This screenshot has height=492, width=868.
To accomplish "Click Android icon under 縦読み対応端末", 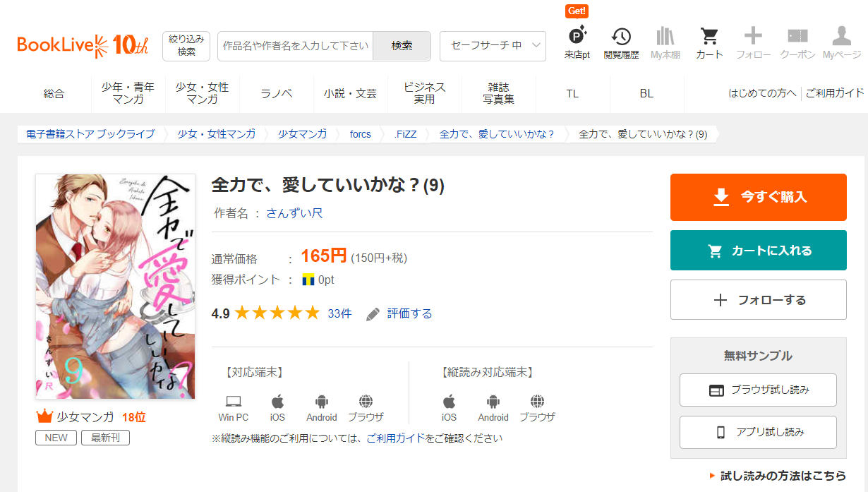I will tap(493, 402).
